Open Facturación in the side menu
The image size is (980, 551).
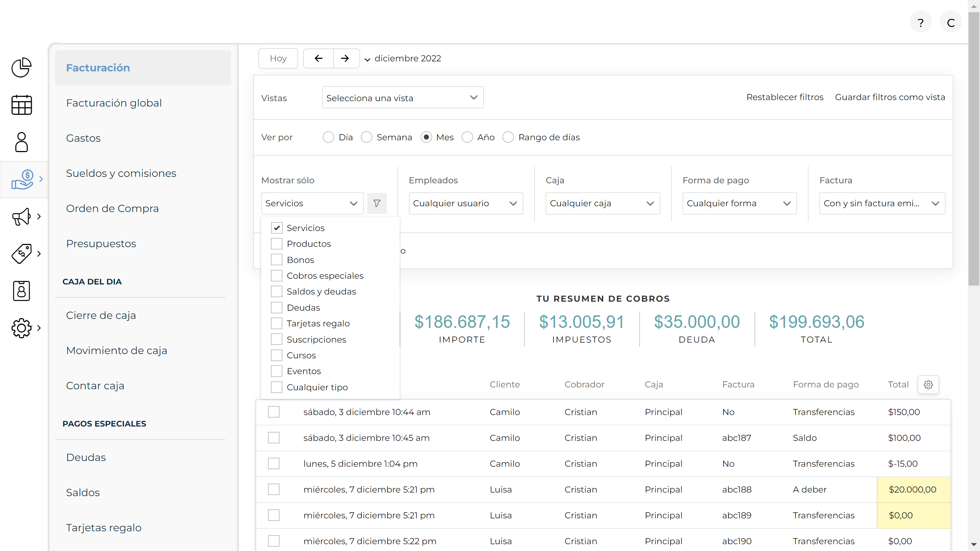[143, 68]
